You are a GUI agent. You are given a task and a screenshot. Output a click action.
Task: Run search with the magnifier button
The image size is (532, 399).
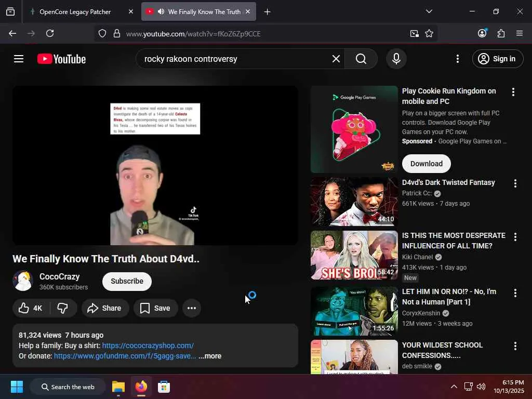click(361, 59)
